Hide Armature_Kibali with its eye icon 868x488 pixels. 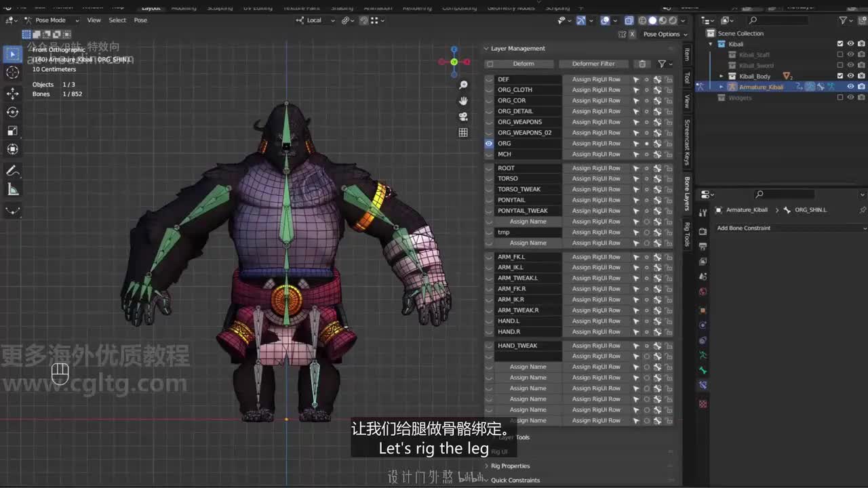[850, 87]
